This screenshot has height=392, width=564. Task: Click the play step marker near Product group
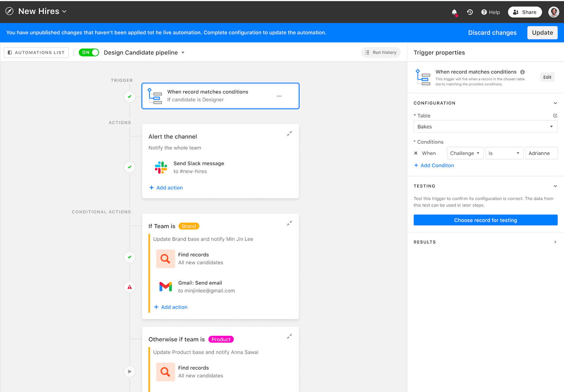[130, 371]
